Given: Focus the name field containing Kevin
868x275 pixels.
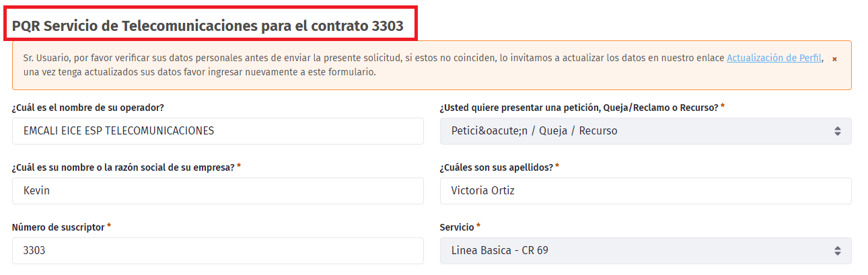Looking at the screenshot, I should [217, 191].
